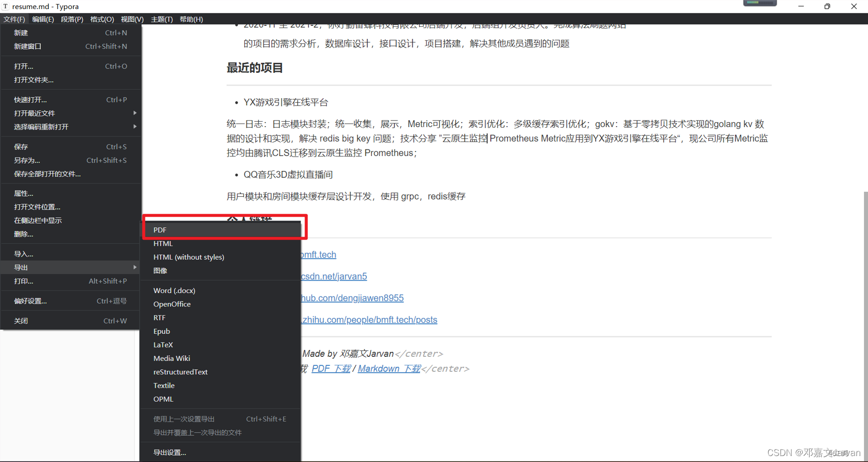This screenshot has width=868, height=462.
Task: Click the PDF 下载 link
Action: (331, 369)
